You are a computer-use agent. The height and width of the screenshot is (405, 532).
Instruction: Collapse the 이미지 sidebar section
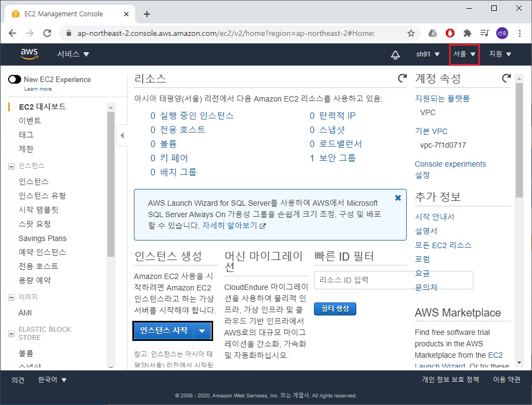pyautogui.click(x=11, y=298)
